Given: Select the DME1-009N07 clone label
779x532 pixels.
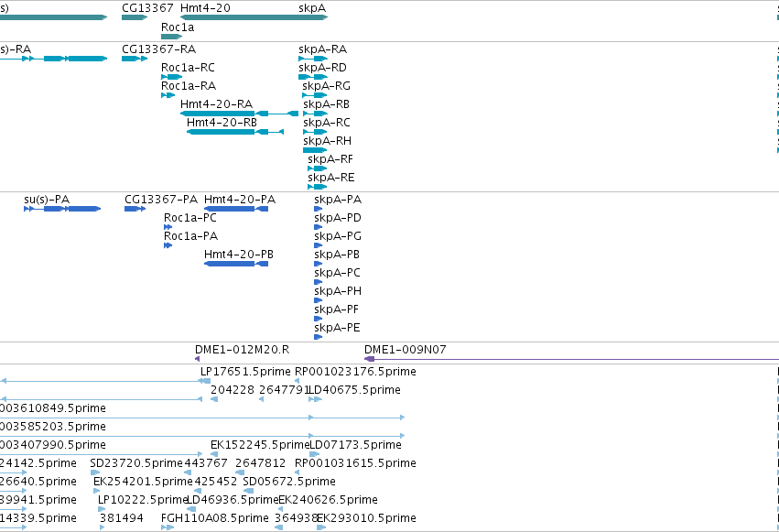Looking at the screenshot, I should click(x=405, y=350).
